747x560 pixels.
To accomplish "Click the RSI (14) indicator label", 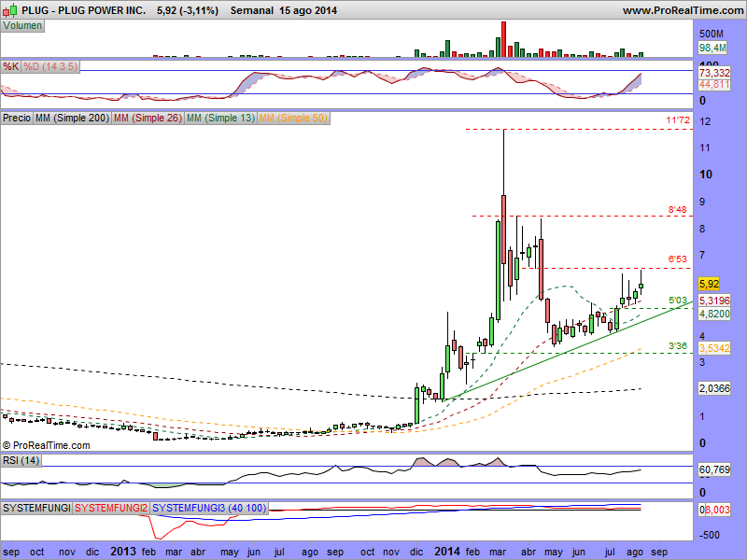I will (x=21, y=460).
